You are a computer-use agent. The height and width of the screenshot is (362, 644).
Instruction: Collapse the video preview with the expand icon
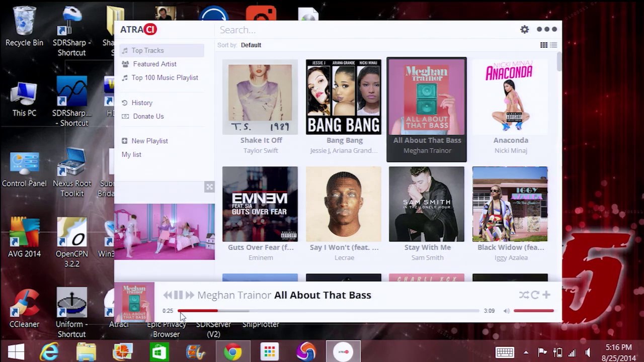click(x=209, y=188)
